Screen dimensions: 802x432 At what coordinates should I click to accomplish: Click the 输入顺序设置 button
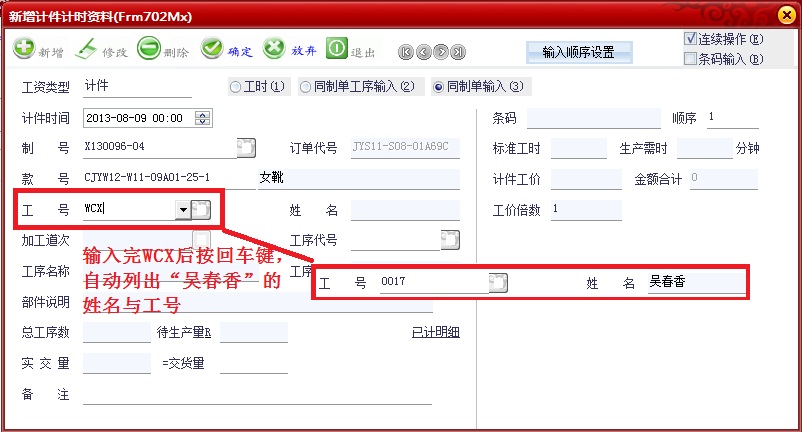coord(579,52)
